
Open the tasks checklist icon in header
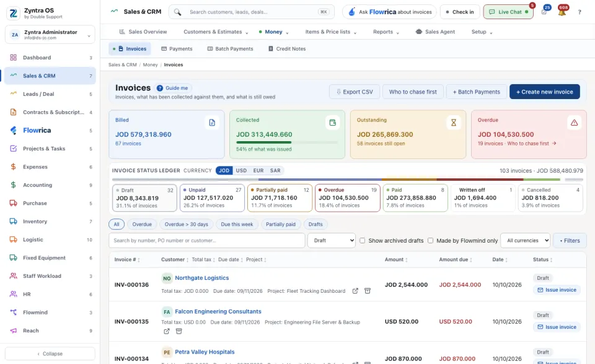click(544, 12)
